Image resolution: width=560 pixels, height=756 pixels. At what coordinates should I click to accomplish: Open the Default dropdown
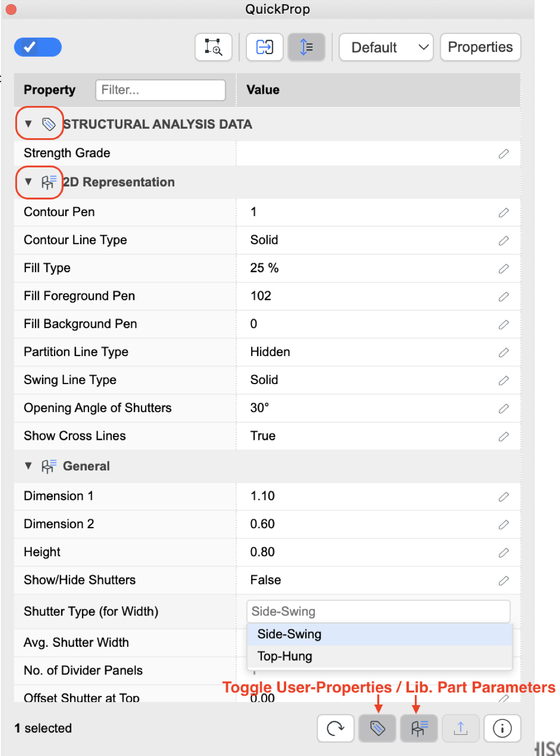(x=386, y=47)
